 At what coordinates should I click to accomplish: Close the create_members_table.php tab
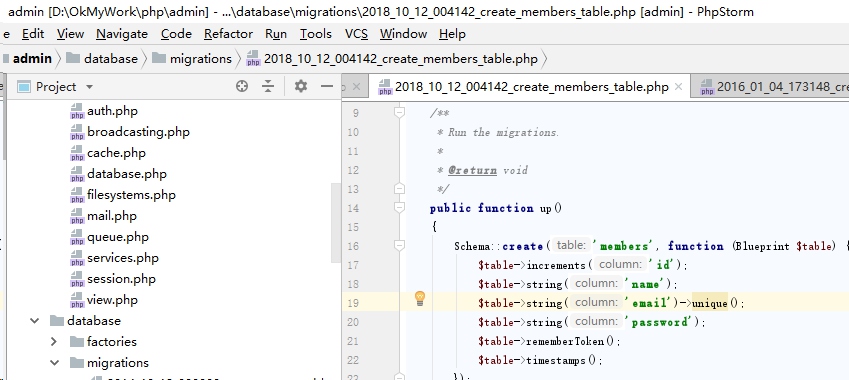click(678, 87)
